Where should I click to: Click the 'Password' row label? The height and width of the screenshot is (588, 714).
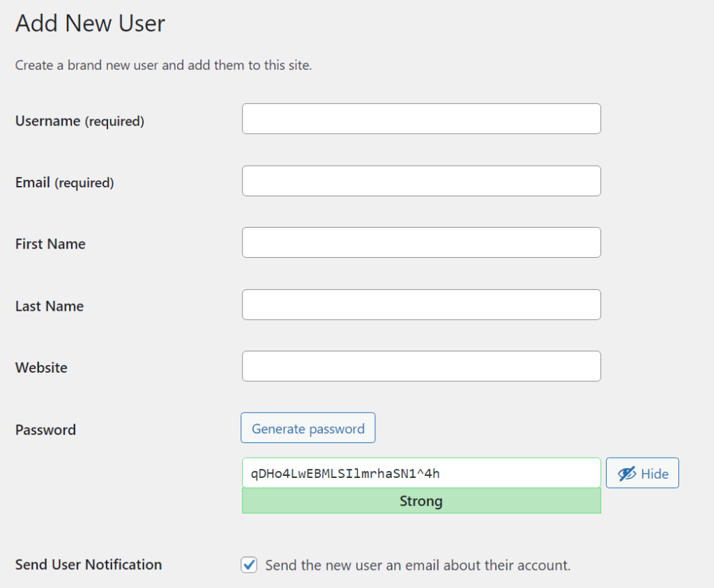[x=45, y=429]
